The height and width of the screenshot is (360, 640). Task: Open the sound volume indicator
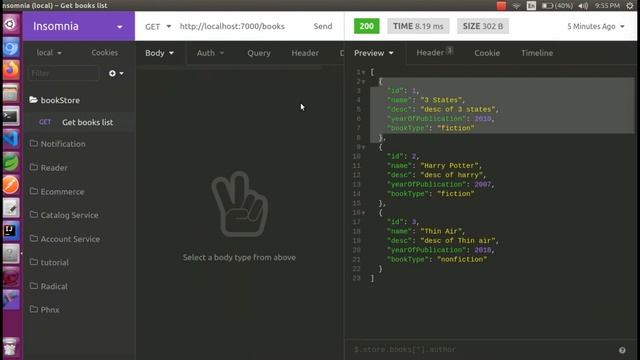tap(583, 5)
